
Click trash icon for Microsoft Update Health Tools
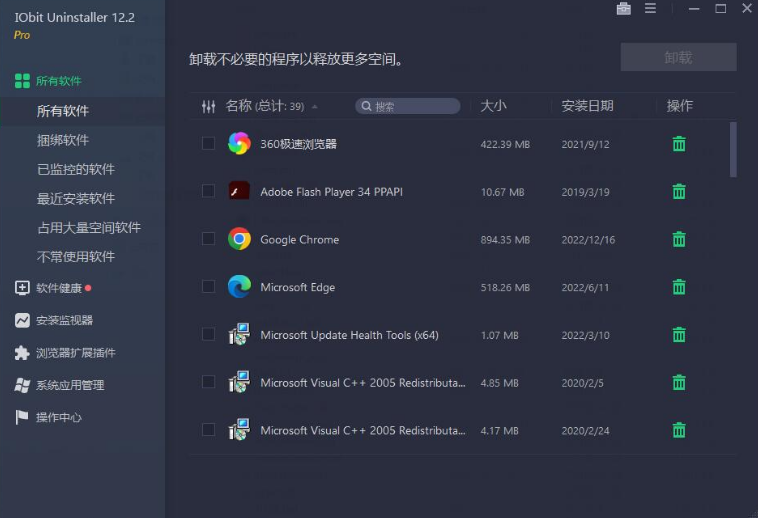click(x=679, y=334)
